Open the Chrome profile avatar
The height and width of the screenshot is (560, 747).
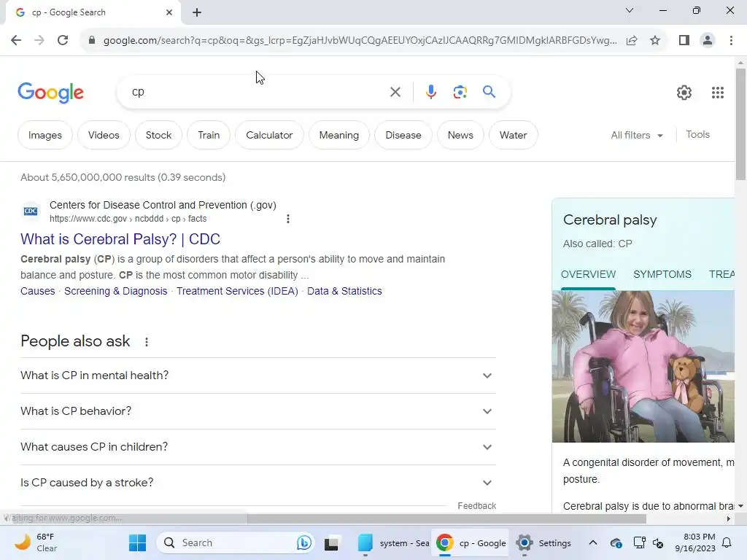[x=708, y=40]
